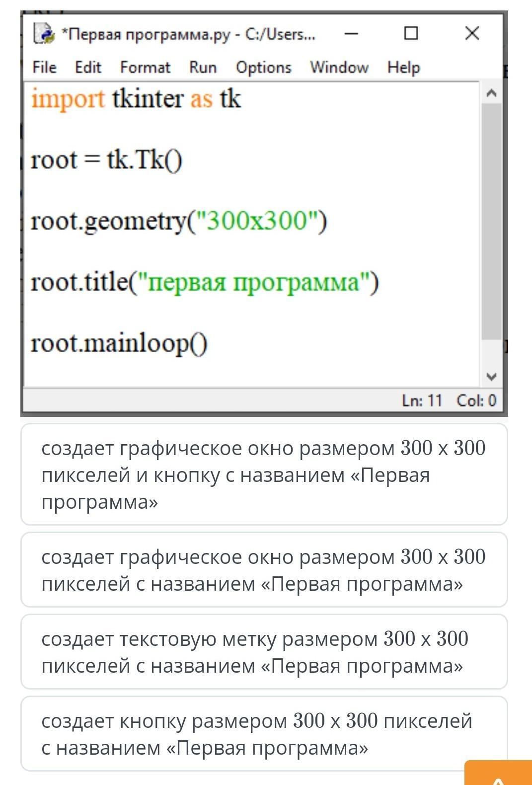Maximize the IDLE editor window
This screenshot has height=785, width=532.
411,34
